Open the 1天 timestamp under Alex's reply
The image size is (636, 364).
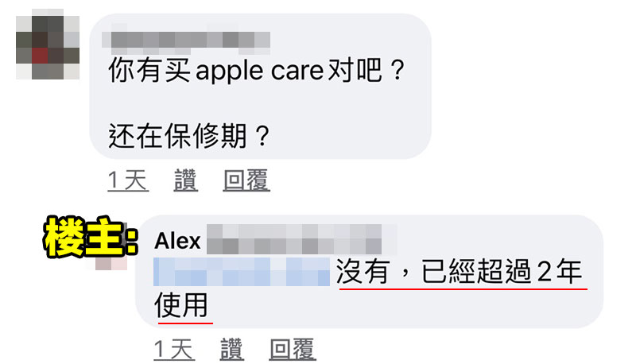tap(174, 349)
